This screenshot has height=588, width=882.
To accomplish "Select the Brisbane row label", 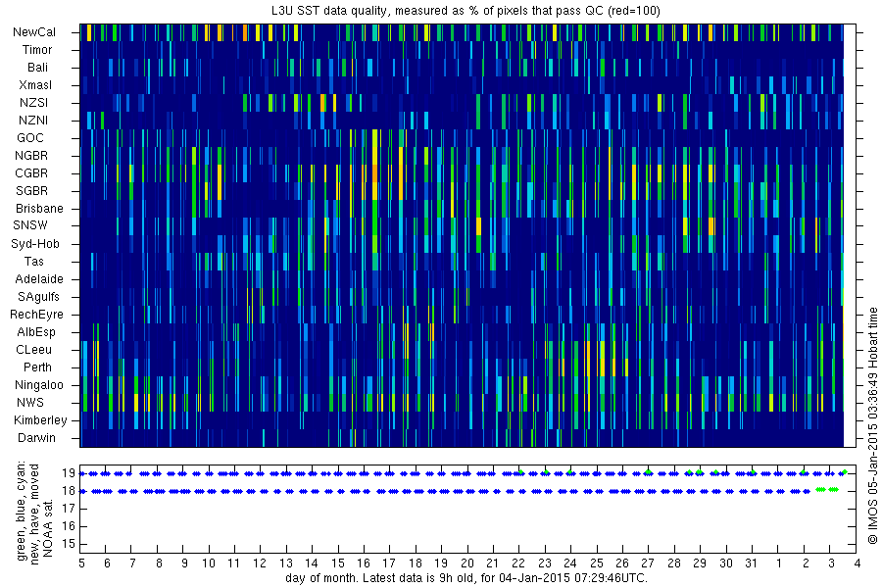I will (x=39, y=208).
